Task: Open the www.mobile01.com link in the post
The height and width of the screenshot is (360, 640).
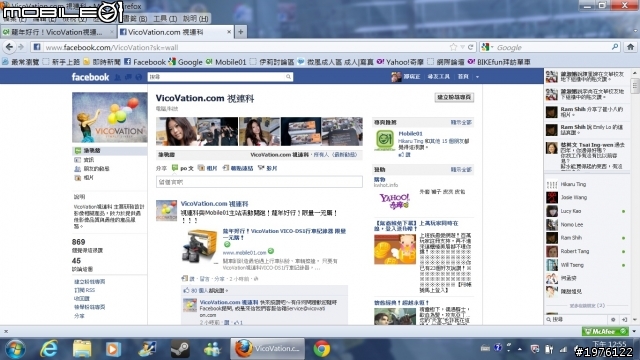Action: coord(244,253)
